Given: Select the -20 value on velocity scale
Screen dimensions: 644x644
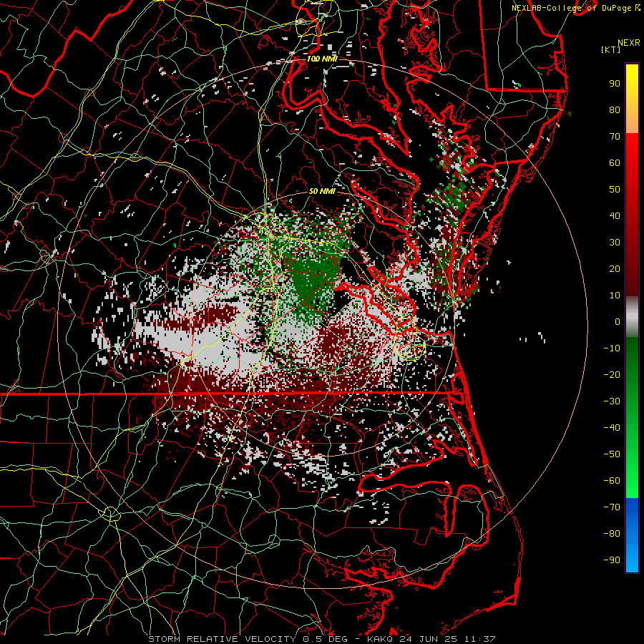Looking at the screenshot, I should 612,375.
